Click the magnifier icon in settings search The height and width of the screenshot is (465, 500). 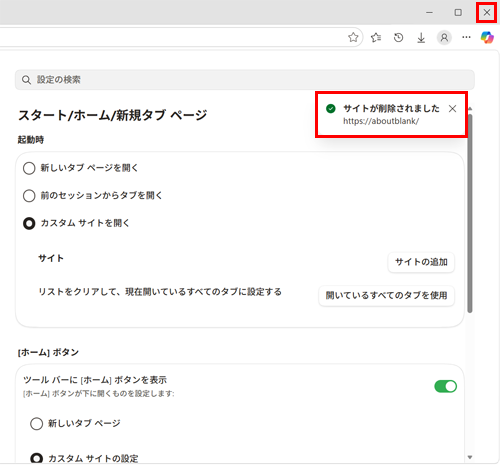pos(26,80)
